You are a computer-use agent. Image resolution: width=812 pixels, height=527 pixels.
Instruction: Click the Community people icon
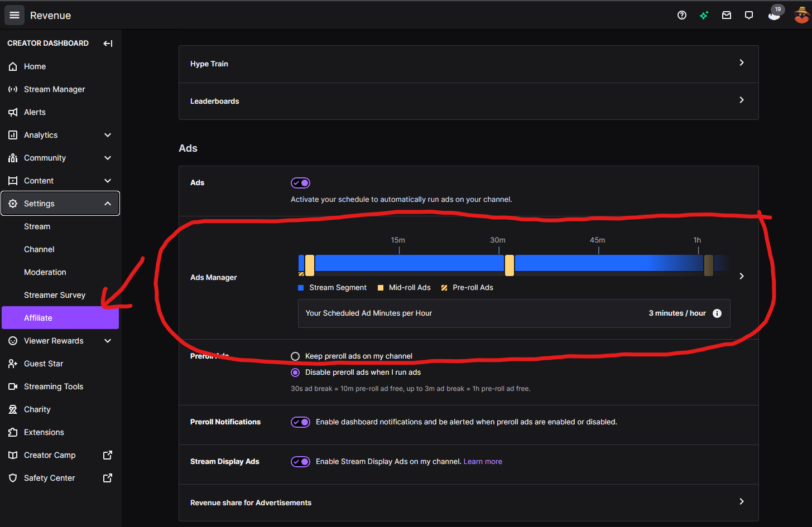(x=13, y=158)
